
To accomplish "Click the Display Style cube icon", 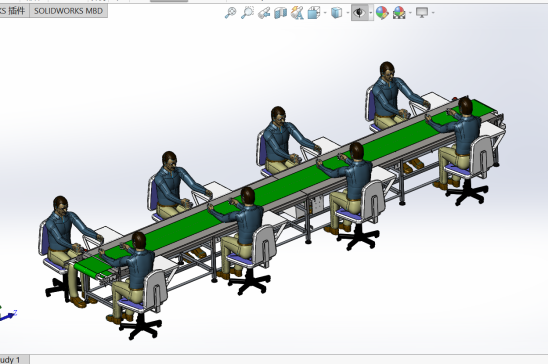I will 336,13.
